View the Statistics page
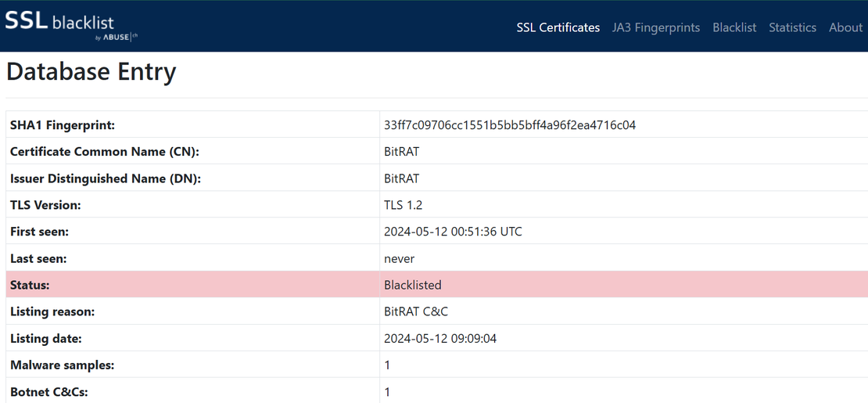The height and width of the screenshot is (403, 868). pos(792,27)
